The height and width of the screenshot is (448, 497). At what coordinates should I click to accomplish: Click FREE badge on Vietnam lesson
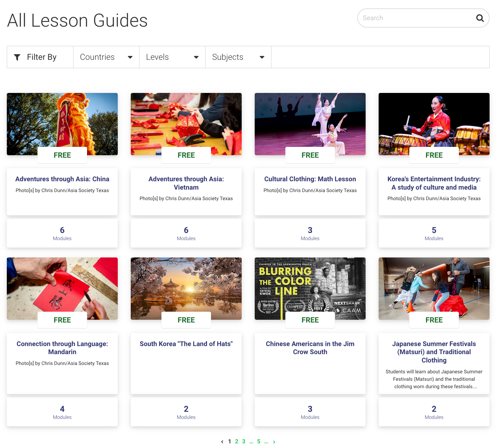(x=186, y=155)
